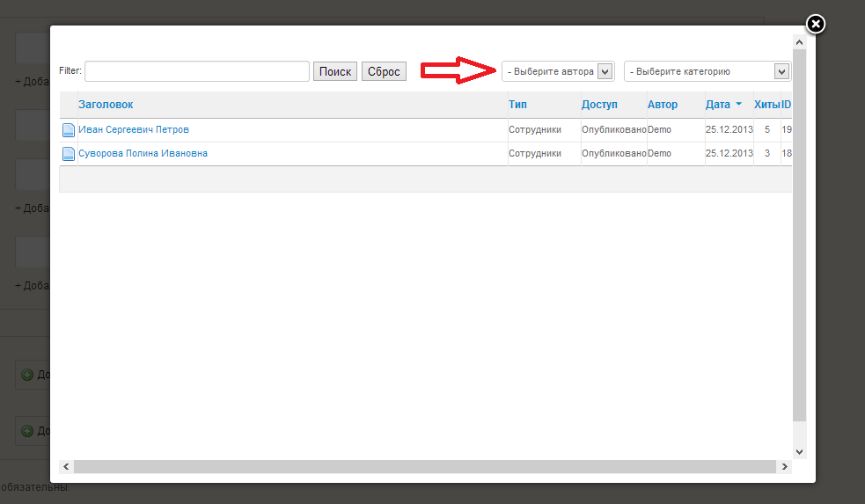Sort by the Автор column header
The image size is (865, 504).
coord(663,105)
